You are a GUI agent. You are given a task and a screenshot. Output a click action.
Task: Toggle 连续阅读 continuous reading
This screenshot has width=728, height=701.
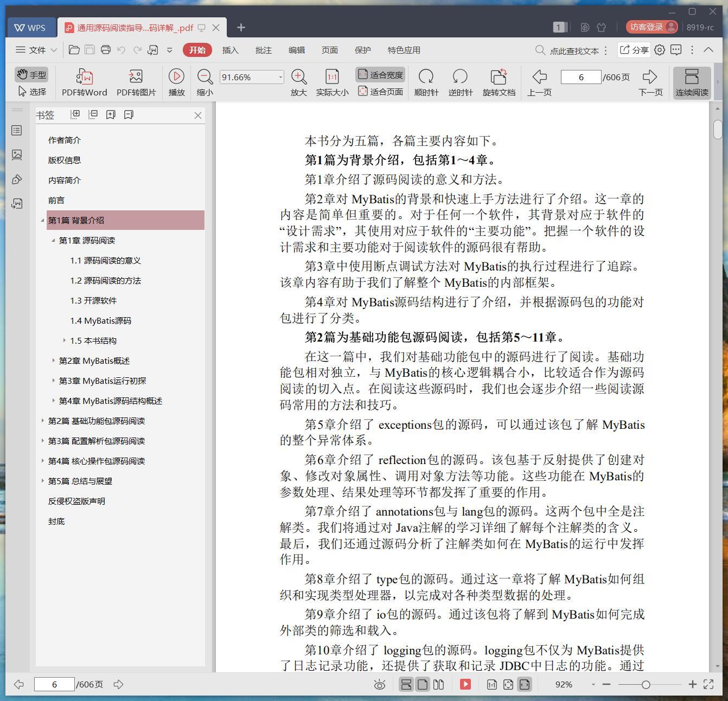pyautogui.click(x=692, y=82)
